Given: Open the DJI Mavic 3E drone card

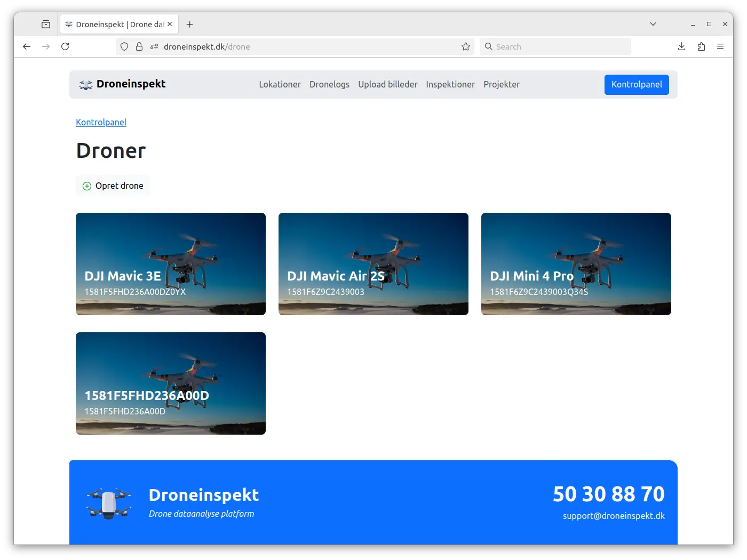Looking at the screenshot, I should click(171, 264).
